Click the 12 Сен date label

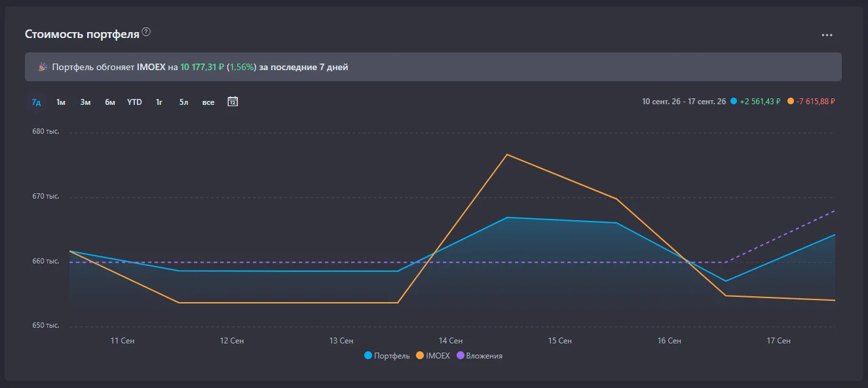232,341
